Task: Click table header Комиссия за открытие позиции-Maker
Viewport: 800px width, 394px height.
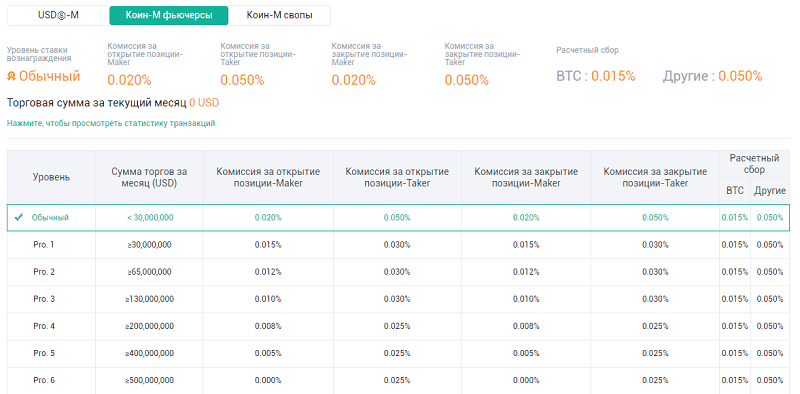Action: click(x=268, y=177)
